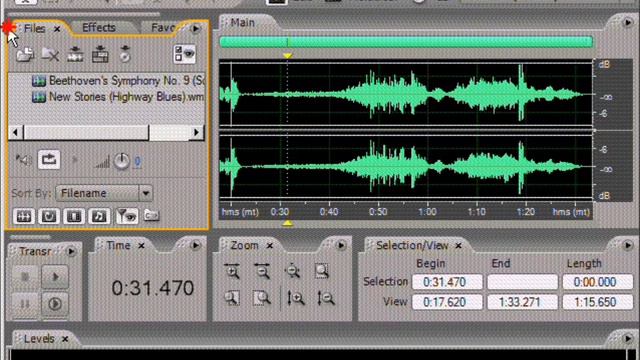Click the Pause button in Transport
The image size is (640, 360).
click(x=24, y=304)
